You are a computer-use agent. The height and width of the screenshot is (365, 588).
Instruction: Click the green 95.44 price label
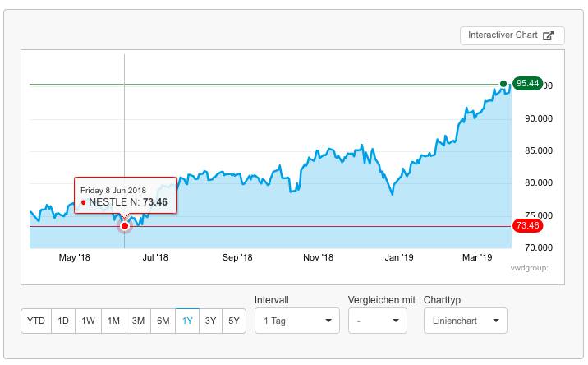pos(527,84)
